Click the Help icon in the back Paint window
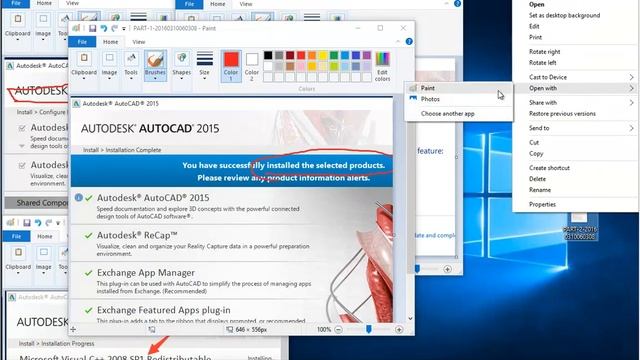 click(458, 3)
